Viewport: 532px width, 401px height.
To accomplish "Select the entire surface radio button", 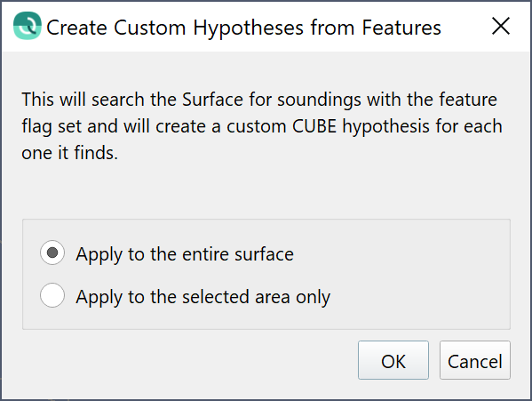I will pyautogui.click(x=52, y=253).
